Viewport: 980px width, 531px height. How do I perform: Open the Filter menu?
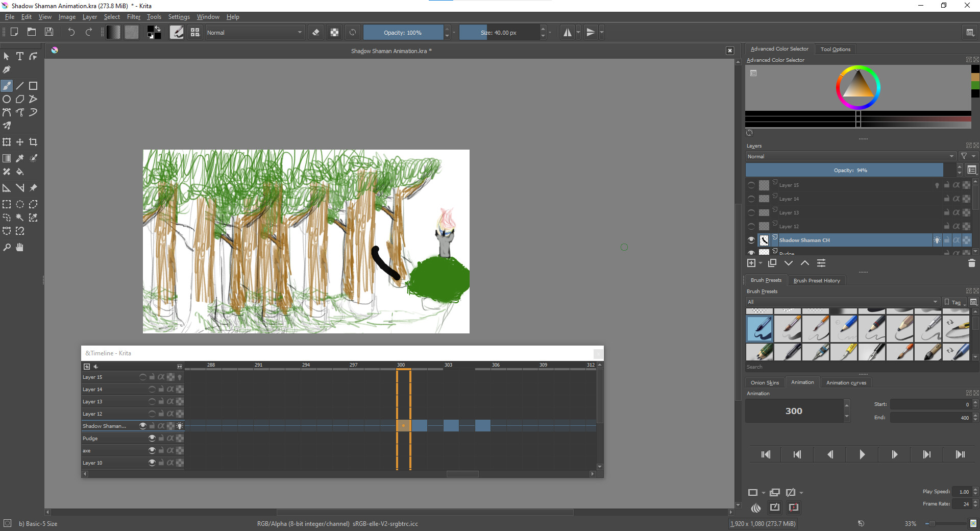133,16
